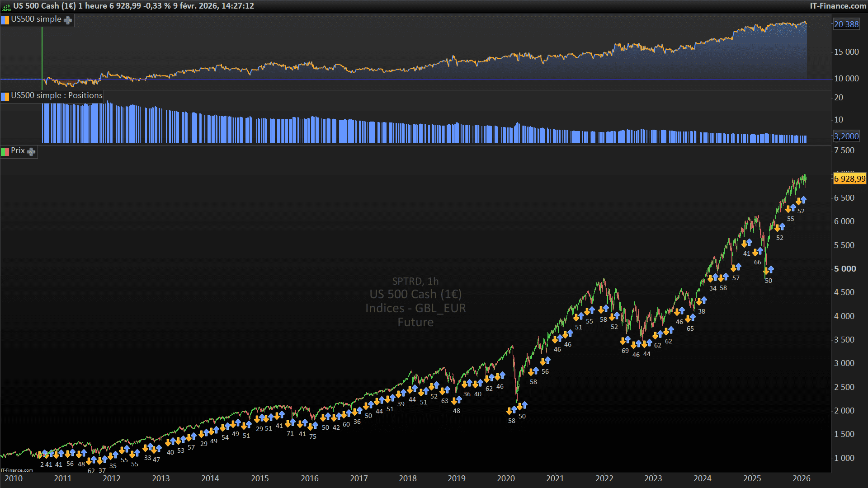Click the plus icon beside US500 simple label
The height and width of the screenshot is (488, 868).
68,20
